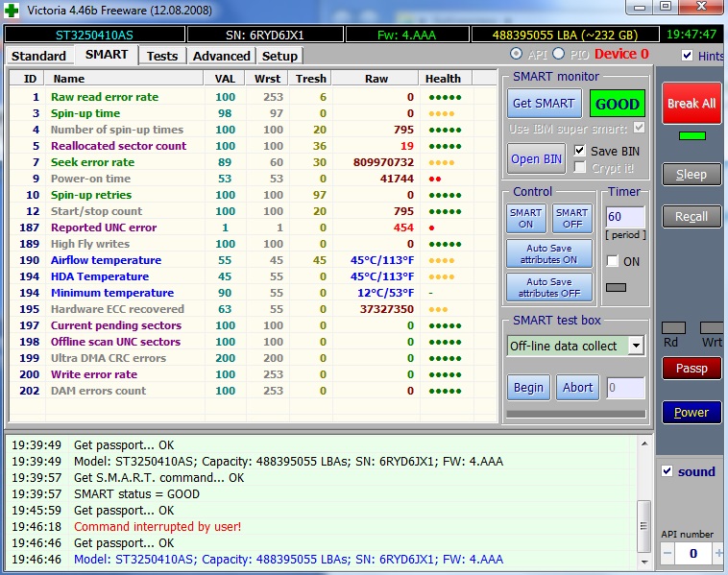Click the timer period input field
Image resolution: width=728 pixels, height=575 pixels.
click(624, 217)
